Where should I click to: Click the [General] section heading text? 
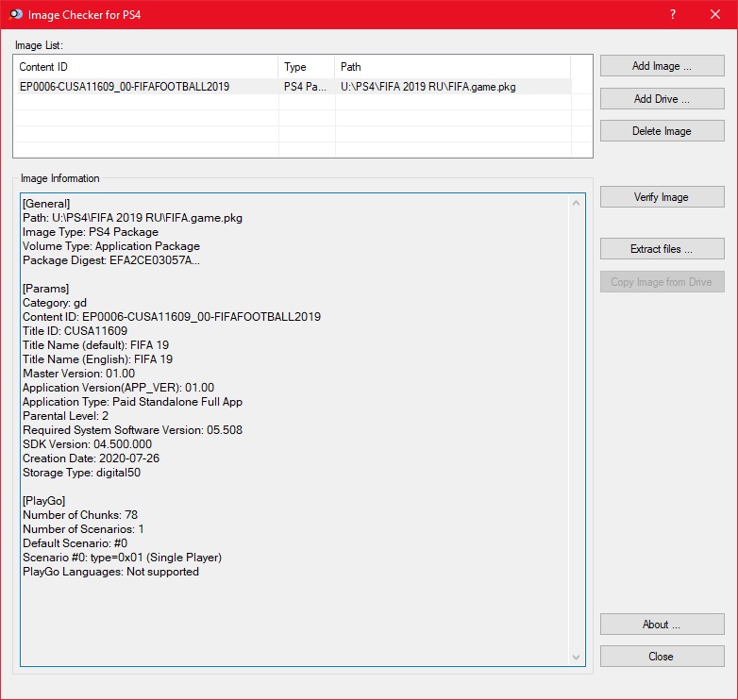tap(46, 204)
